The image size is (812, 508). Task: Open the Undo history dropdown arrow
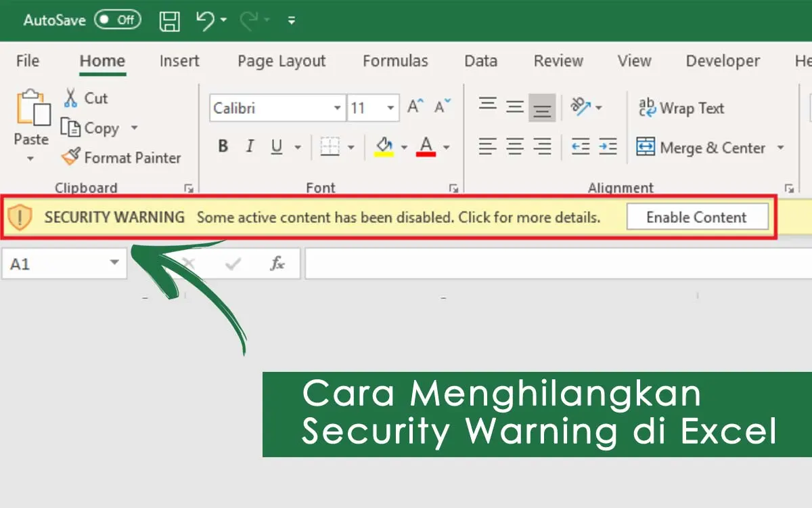pyautogui.click(x=224, y=21)
